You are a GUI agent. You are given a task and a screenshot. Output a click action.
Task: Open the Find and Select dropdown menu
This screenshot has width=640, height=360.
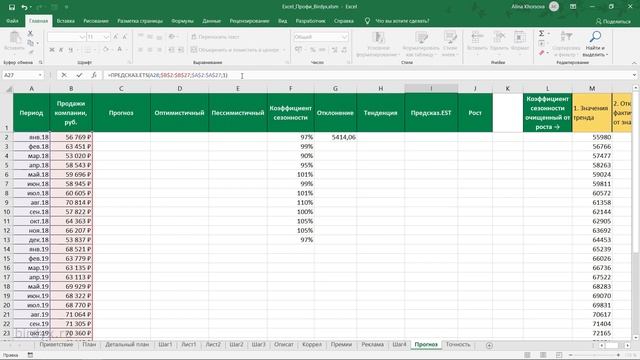[596, 51]
